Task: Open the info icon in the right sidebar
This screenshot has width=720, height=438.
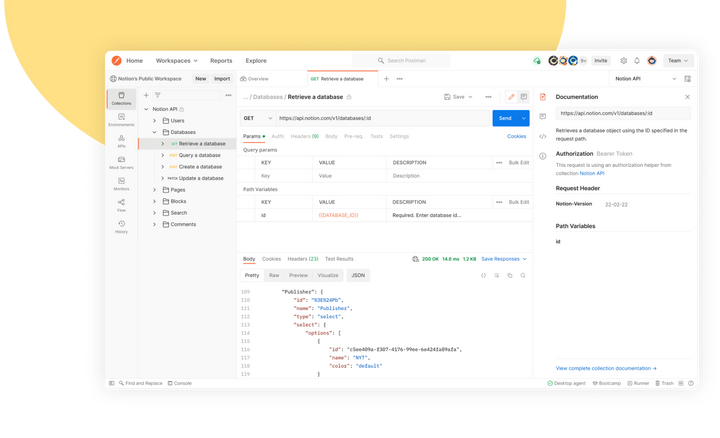Action: pos(543,156)
